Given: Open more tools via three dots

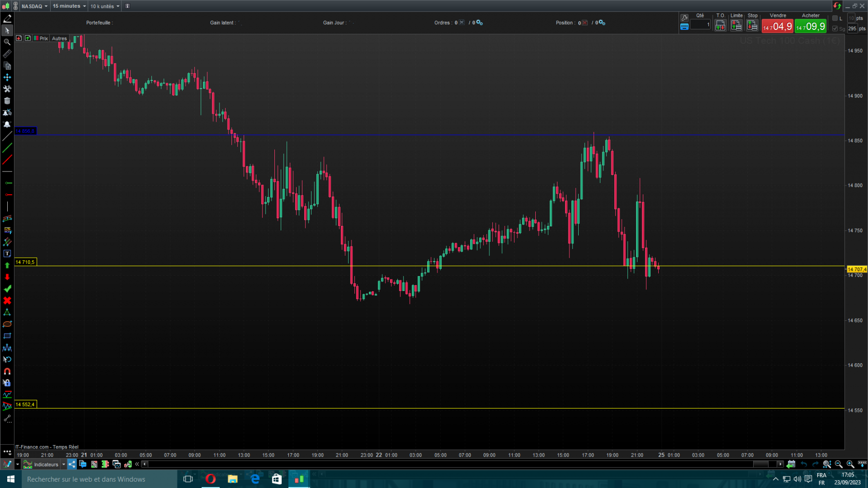Looking at the screenshot, I should [x=7, y=452].
